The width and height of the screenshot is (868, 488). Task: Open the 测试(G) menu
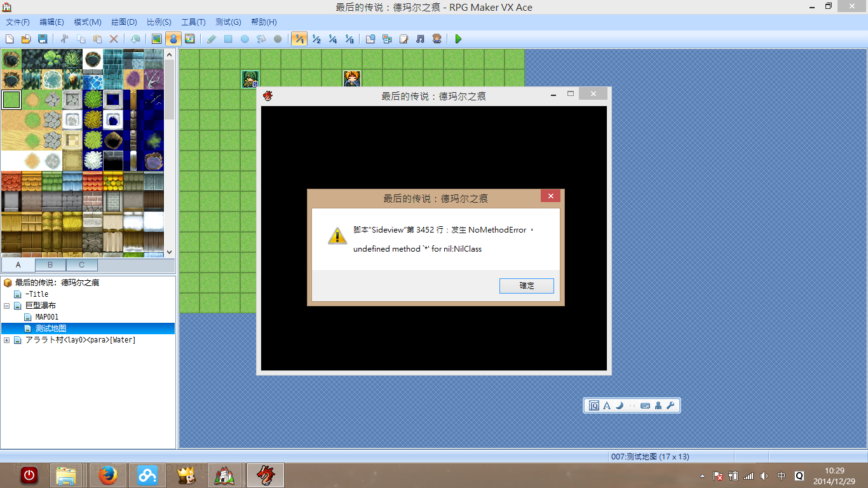tap(228, 22)
